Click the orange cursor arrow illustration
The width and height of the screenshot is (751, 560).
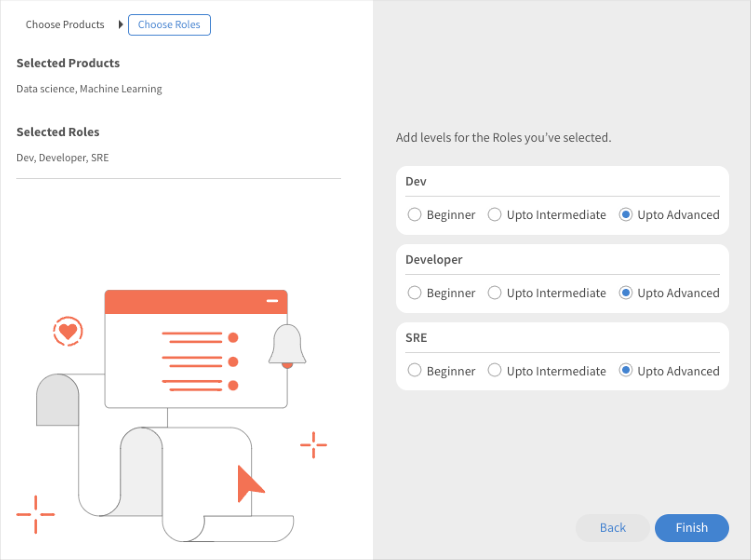(248, 484)
